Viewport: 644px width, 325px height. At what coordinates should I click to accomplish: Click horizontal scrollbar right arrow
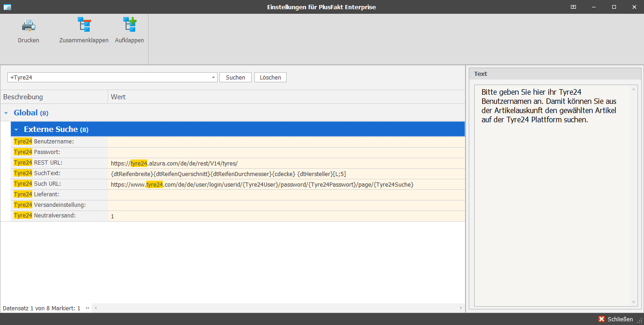click(461, 308)
